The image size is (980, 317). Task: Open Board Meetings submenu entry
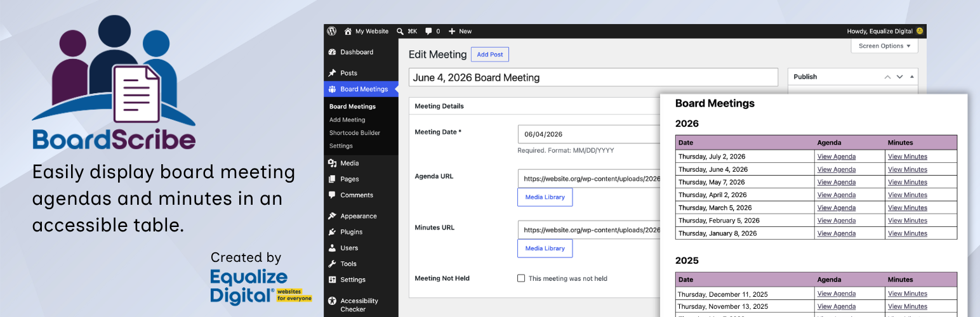tap(352, 107)
